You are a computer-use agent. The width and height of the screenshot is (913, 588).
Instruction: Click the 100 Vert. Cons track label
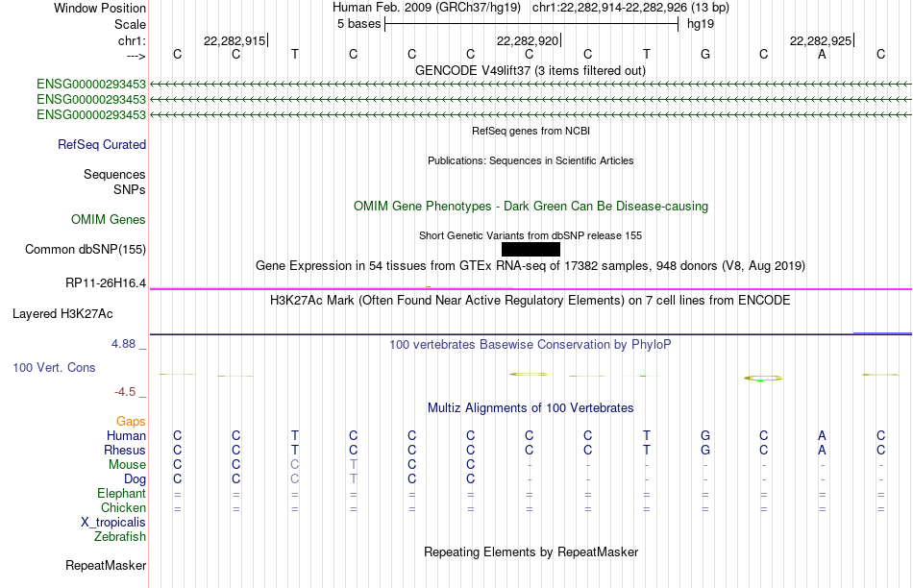tap(54, 367)
